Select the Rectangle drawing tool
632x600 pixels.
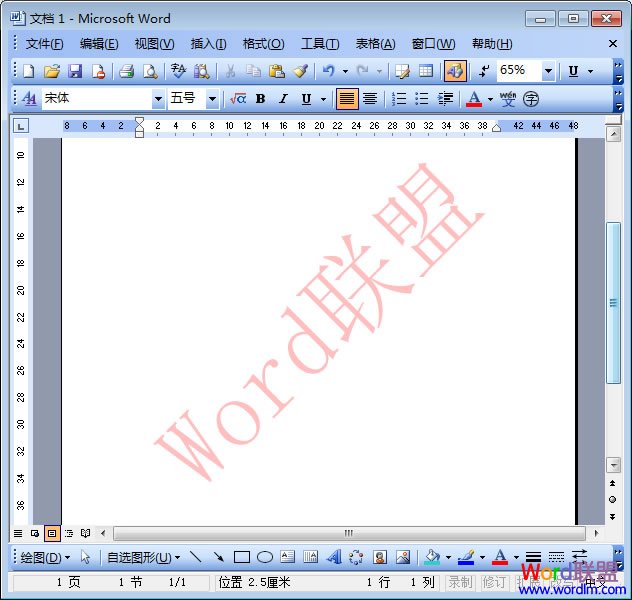241,558
